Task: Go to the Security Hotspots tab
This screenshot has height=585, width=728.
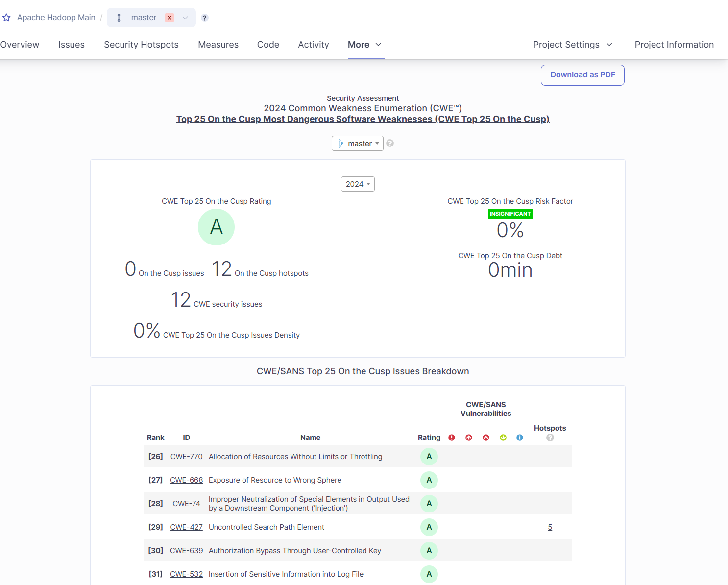Action: tap(141, 45)
